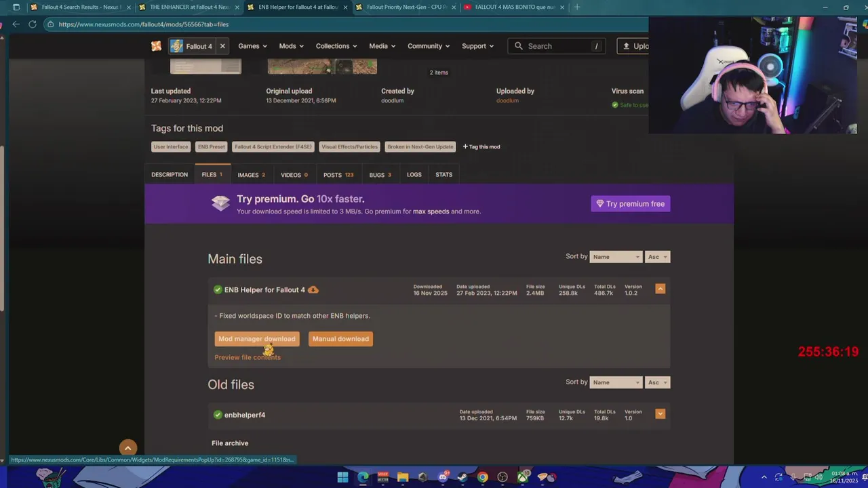This screenshot has height=488, width=868.
Task: Open Main files Sort by Name dropdown
Action: (x=616, y=257)
